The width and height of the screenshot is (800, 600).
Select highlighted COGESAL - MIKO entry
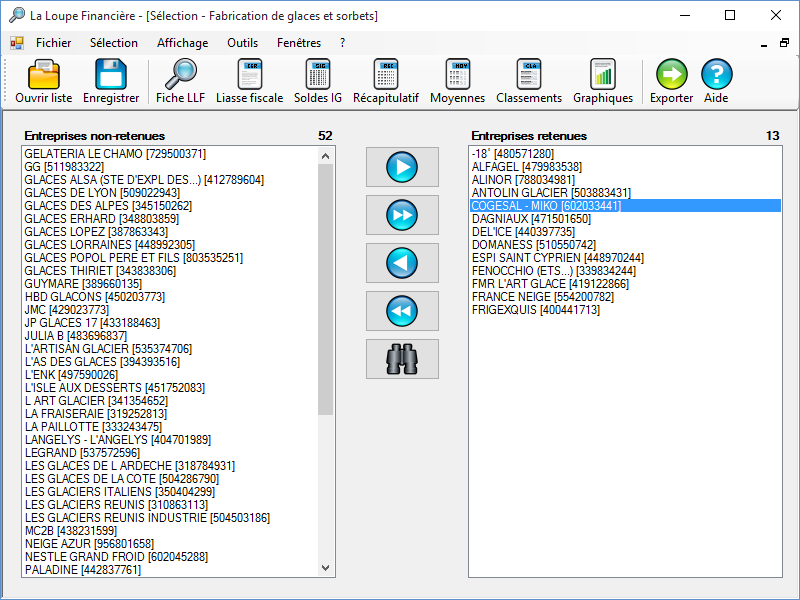coord(625,206)
